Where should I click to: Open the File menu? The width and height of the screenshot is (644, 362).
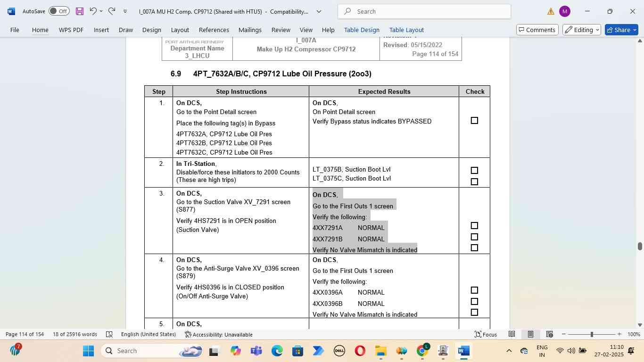click(15, 30)
